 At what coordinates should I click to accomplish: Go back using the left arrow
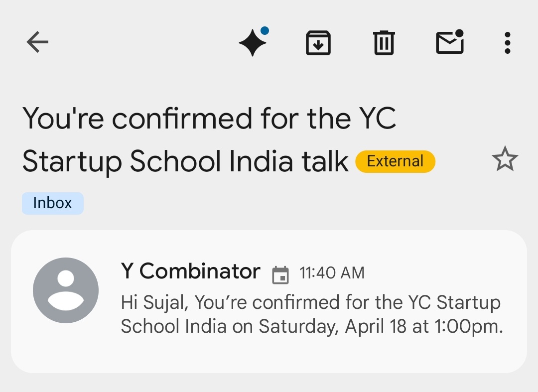(x=37, y=42)
